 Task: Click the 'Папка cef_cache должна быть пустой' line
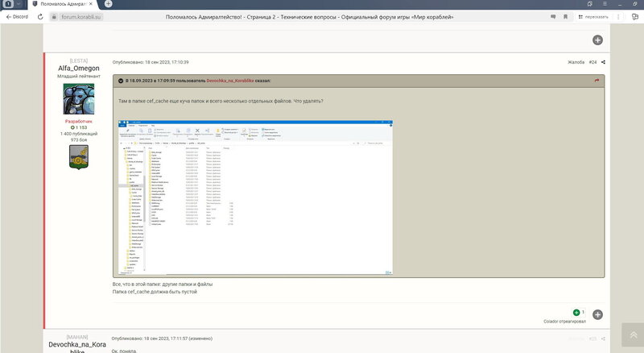(155, 292)
